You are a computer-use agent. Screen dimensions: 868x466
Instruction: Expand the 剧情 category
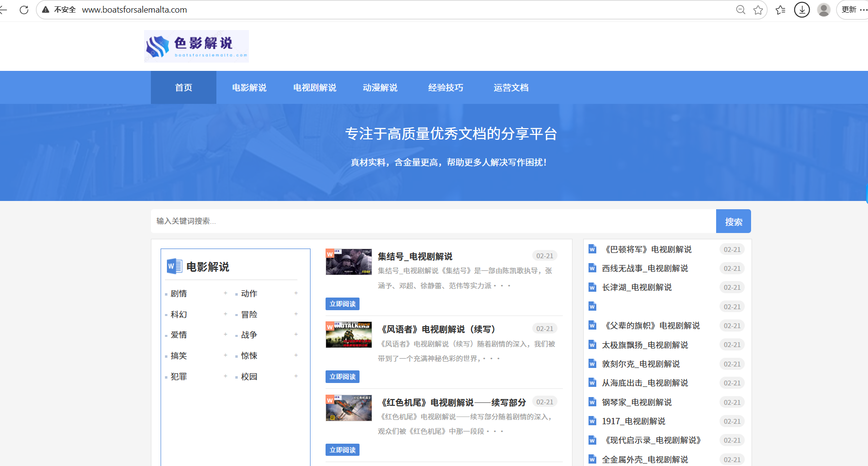[225, 293]
